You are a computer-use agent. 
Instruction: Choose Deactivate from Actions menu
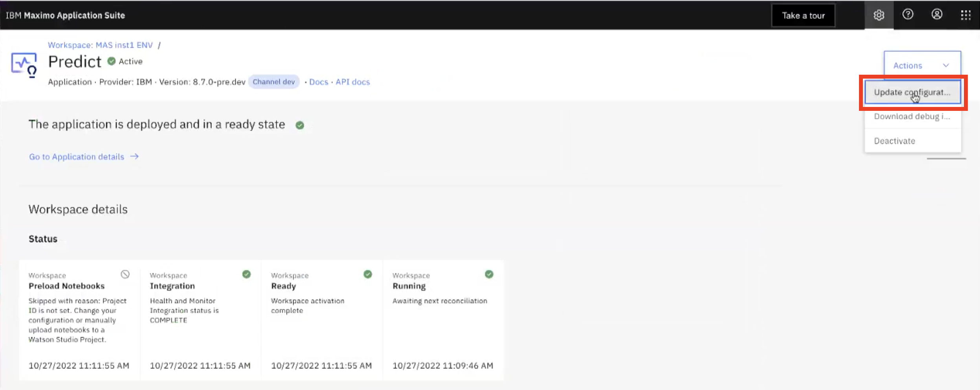912,141
